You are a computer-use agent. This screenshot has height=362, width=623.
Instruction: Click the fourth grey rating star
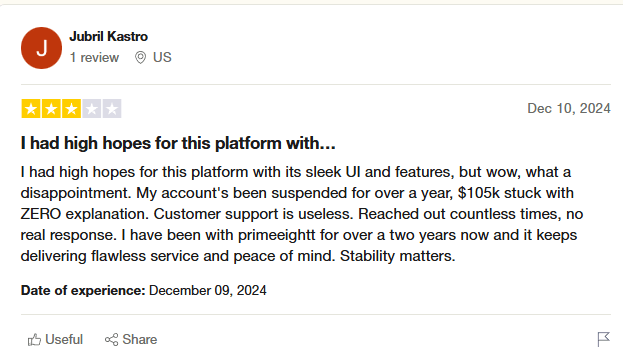click(x=92, y=109)
